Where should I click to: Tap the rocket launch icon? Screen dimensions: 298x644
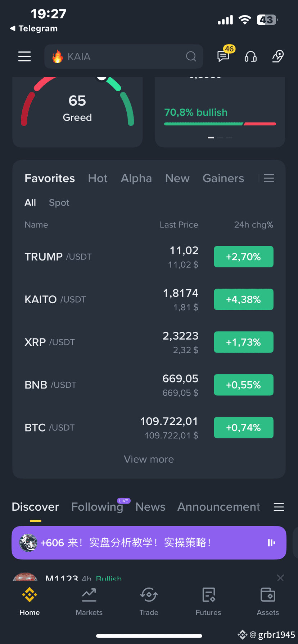[278, 56]
